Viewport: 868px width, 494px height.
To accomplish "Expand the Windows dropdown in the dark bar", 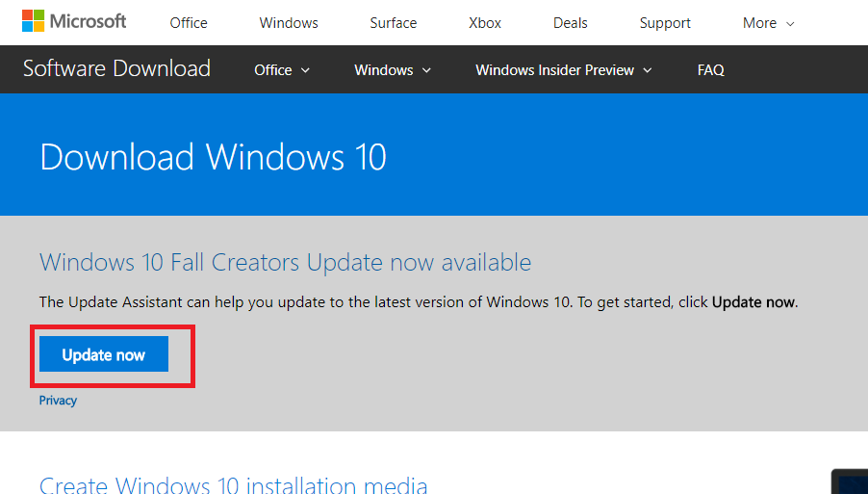I will 393,70.
